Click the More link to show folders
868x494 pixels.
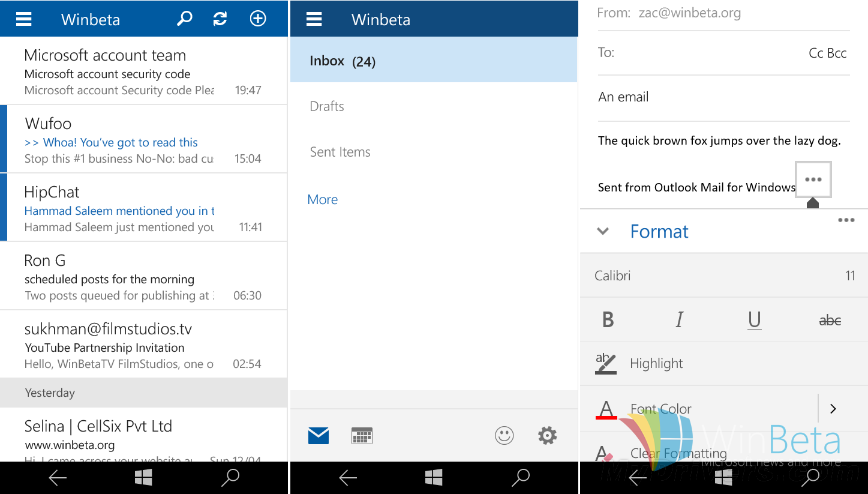pos(322,199)
